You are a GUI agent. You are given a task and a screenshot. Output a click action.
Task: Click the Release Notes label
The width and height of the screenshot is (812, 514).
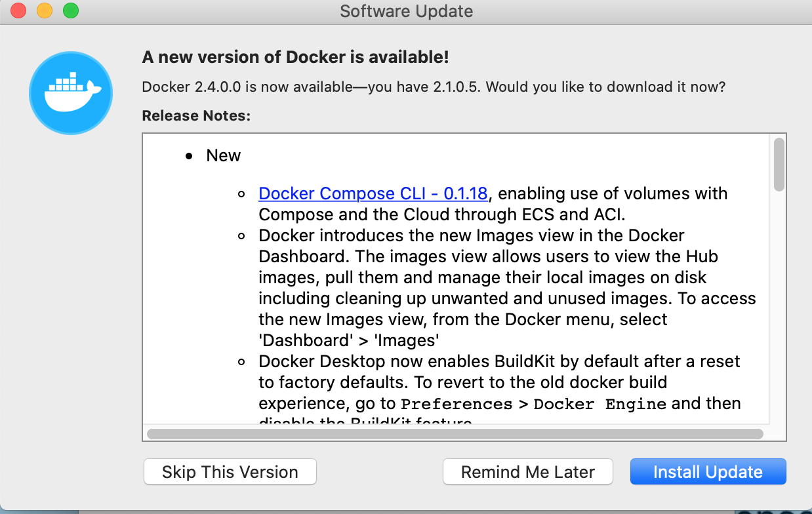pos(196,116)
